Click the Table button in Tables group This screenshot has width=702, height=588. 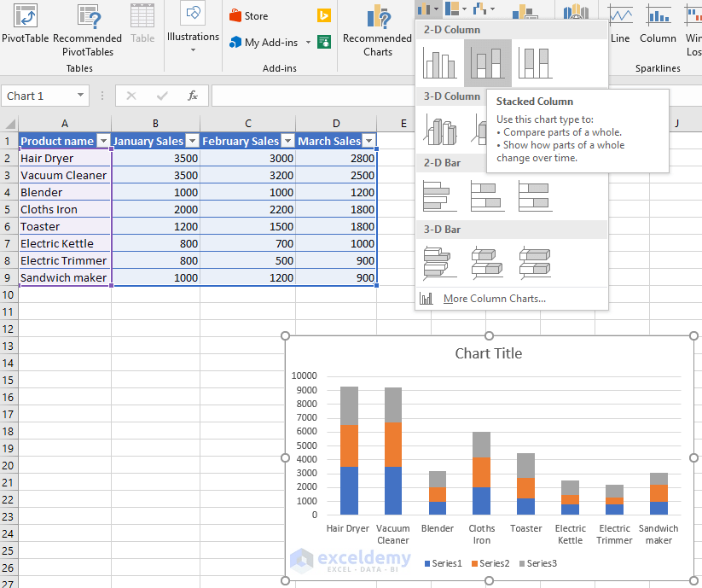142,25
